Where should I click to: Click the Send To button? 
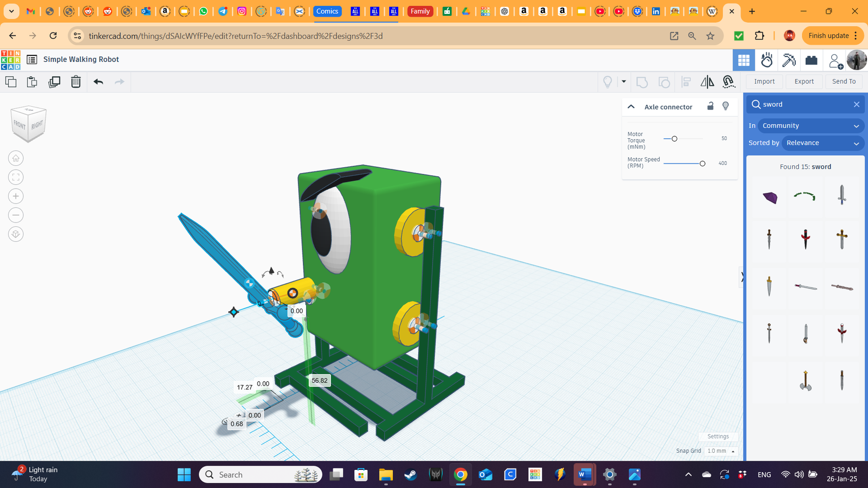[844, 81]
